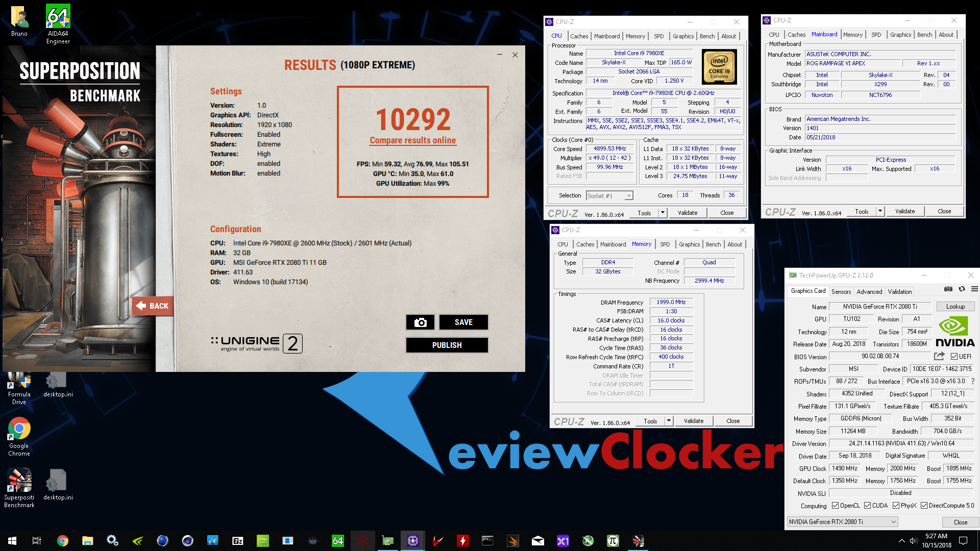This screenshot has width=980, height=551.
Task: Switch to Advanced tab in GPU-Z
Action: 869,292
